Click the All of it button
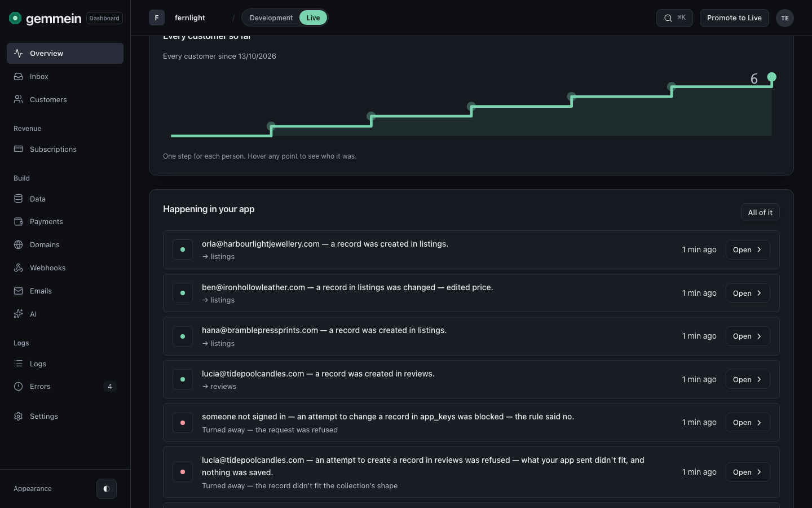Screen dimensions: 812x508 [760, 212]
